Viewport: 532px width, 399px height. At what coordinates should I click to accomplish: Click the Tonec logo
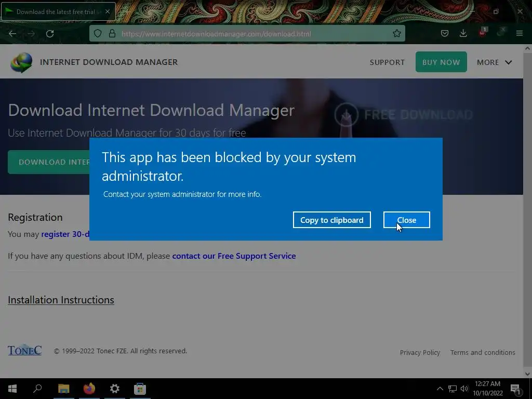tap(25, 351)
